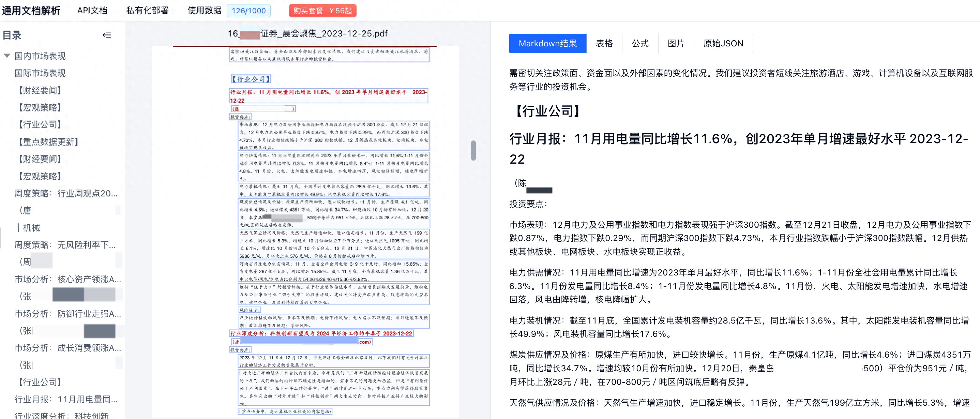Screen dimensions: 980x419
Task: Select the 市场表现 paragraph box in PDF
Action: [x=334, y=136]
